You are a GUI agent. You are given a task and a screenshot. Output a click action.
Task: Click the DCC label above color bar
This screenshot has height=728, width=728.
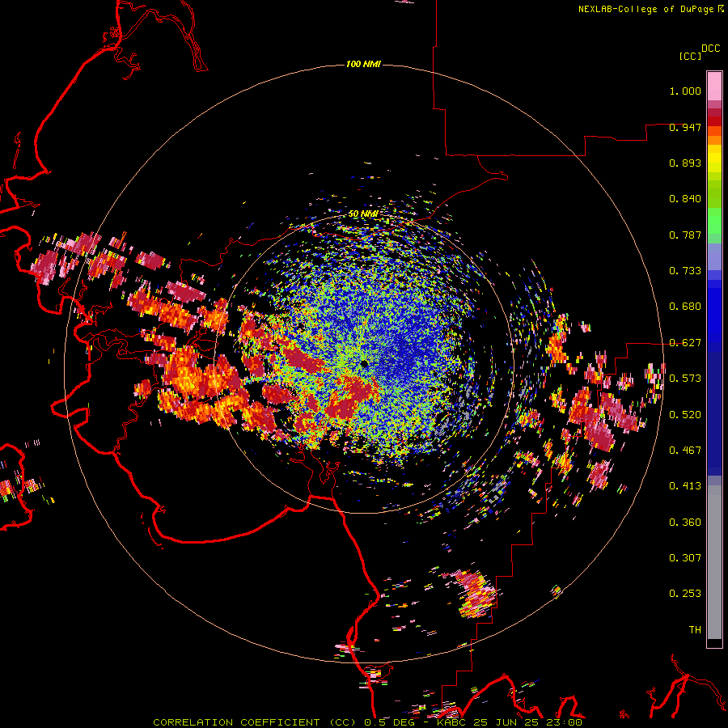pyautogui.click(x=711, y=49)
